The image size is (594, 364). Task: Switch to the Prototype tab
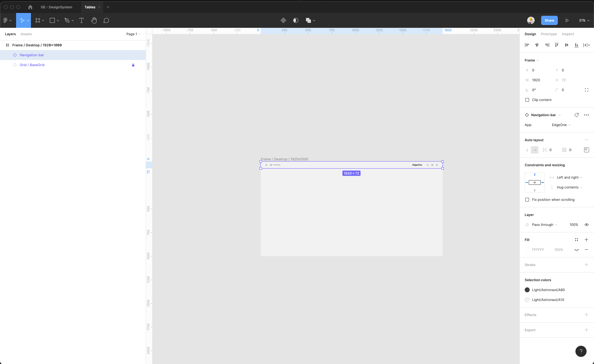549,34
